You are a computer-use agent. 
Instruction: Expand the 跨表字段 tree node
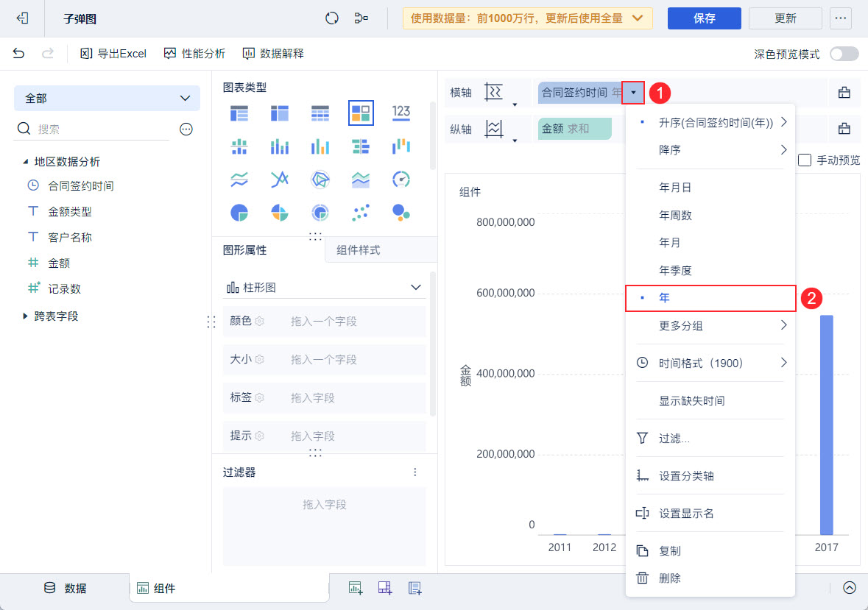(x=26, y=316)
